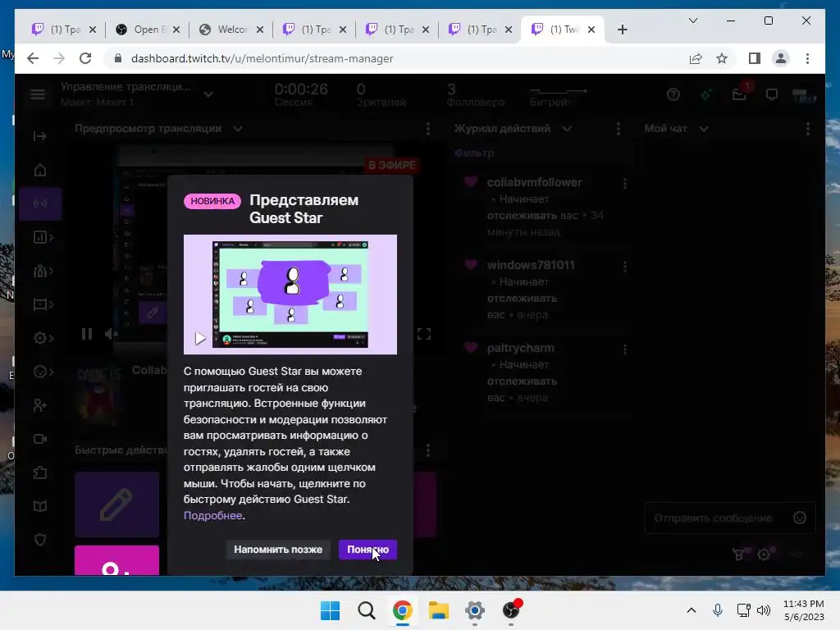Screen dimensions: 840x630
Task: Click the paltrycharm username
Action: (x=520, y=348)
